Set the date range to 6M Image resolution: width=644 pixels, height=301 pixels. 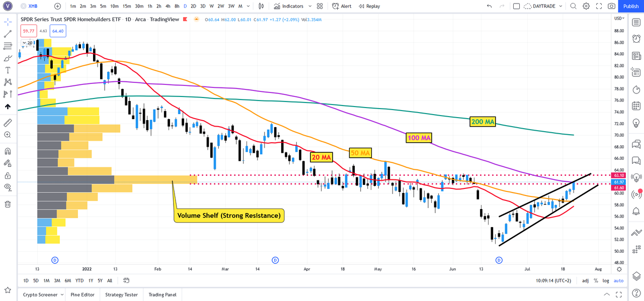tap(67, 280)
